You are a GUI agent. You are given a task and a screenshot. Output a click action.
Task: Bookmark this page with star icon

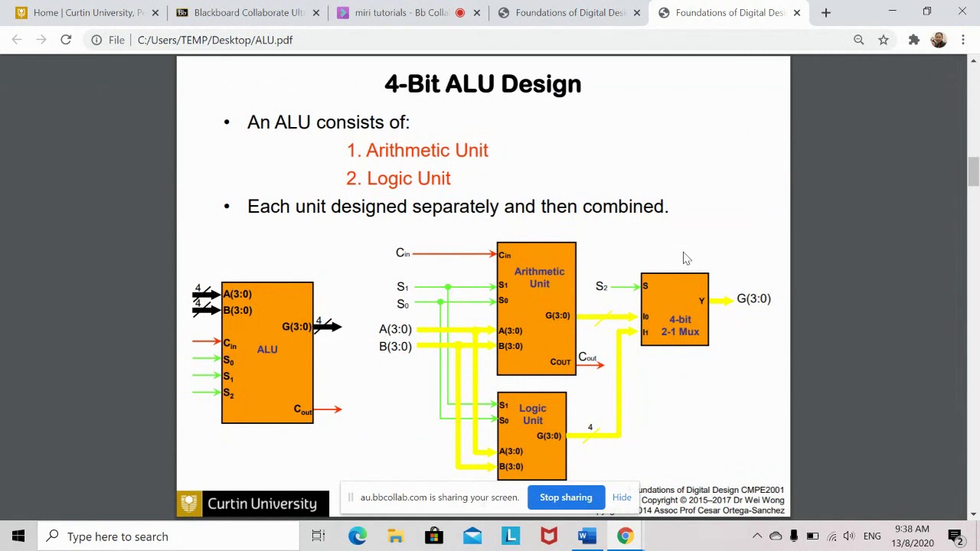[x=884, y=40]
